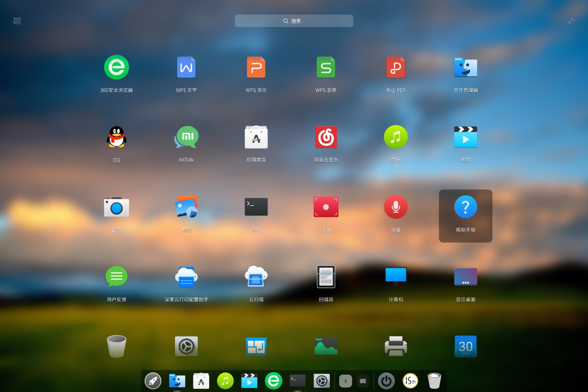Open the highlighted 帮助手册 help manual
This screenshot has height=392, width=588.
(466, 216)
